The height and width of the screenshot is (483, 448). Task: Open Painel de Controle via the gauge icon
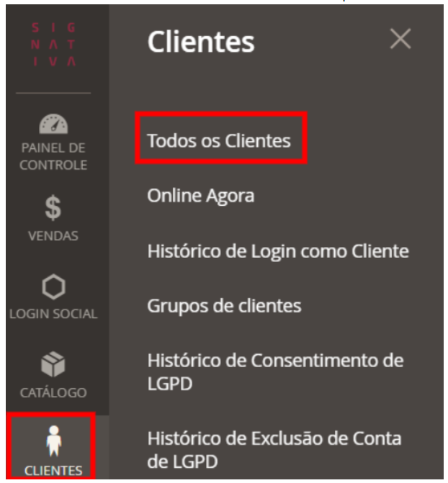point(53,124)
